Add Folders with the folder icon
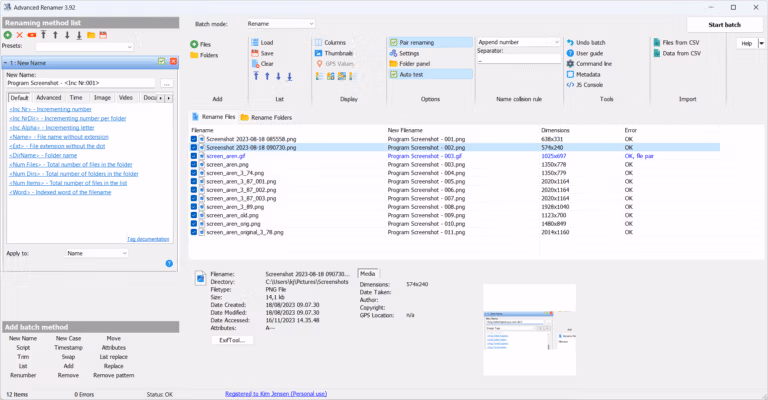768x400 pixels. [204, 55]
